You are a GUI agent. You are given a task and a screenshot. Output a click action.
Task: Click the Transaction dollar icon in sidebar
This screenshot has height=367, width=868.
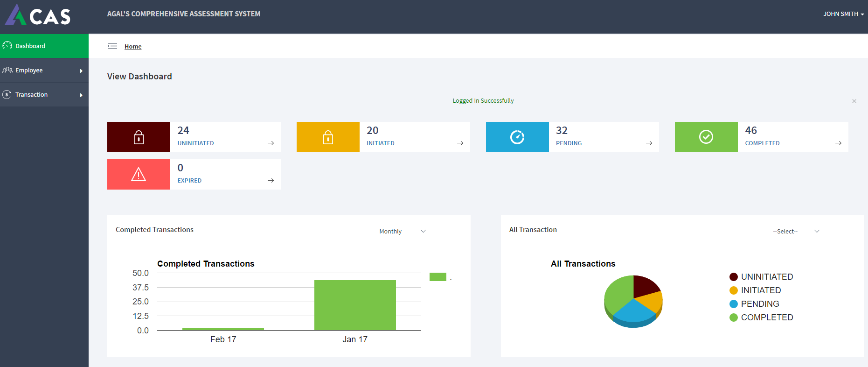point(7,94)
